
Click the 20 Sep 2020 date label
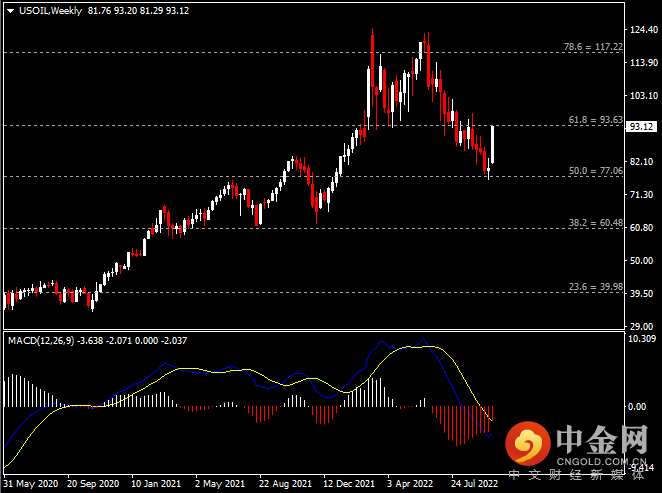pos(93,484)
